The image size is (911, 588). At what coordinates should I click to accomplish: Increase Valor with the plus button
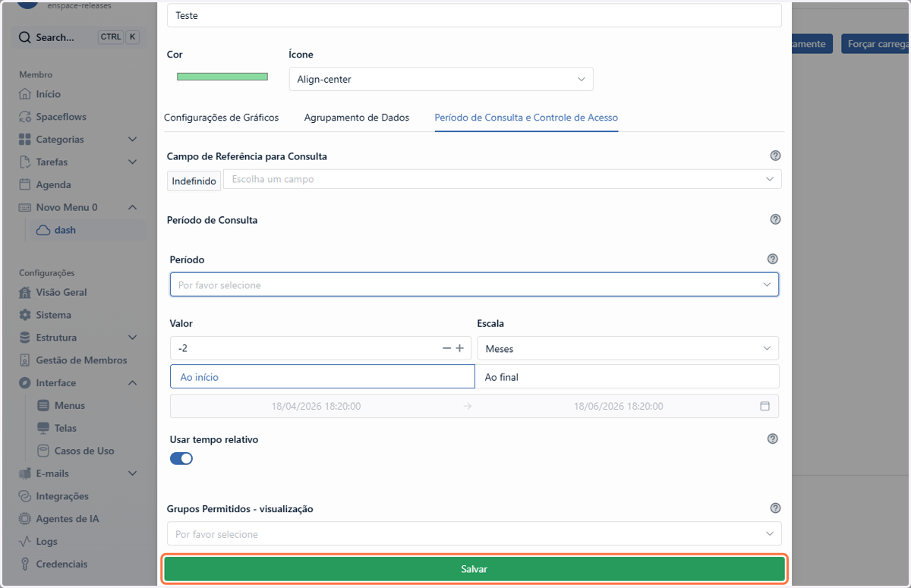click(x=459, y=348)
